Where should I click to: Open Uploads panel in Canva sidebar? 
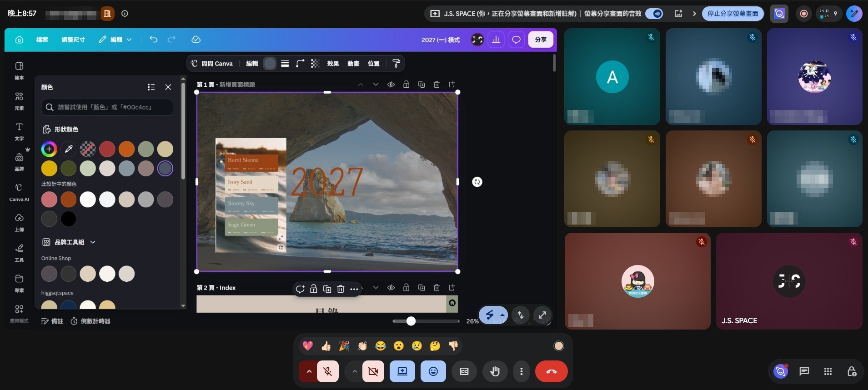[x=19, y=222]
